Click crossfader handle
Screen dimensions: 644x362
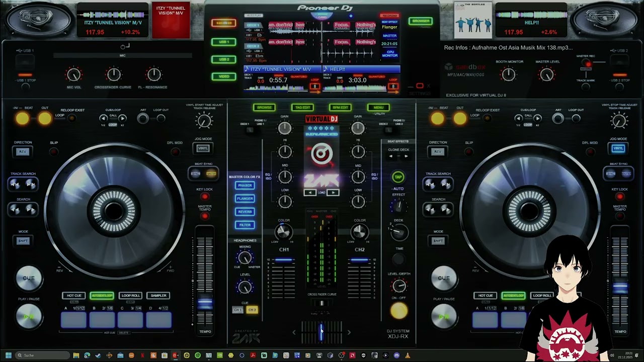tap(321, 332)
